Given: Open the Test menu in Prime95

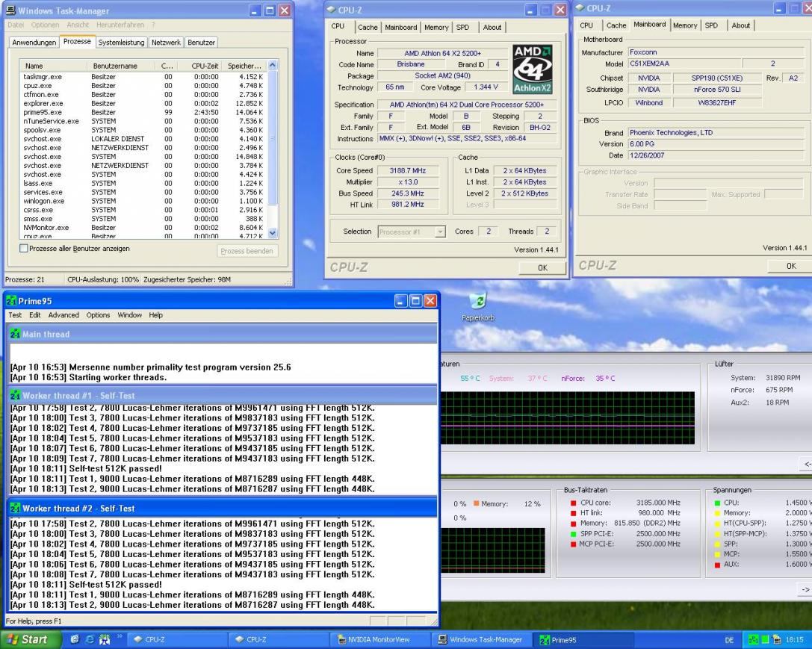Looking at the screenshot, I should (15, 314).
